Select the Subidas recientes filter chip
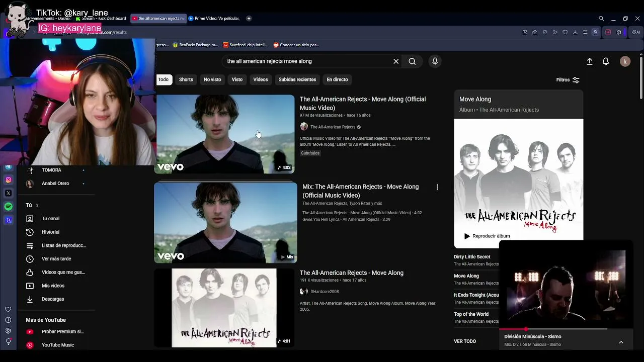Screen dimensions: 644x362 pos(297,79)
